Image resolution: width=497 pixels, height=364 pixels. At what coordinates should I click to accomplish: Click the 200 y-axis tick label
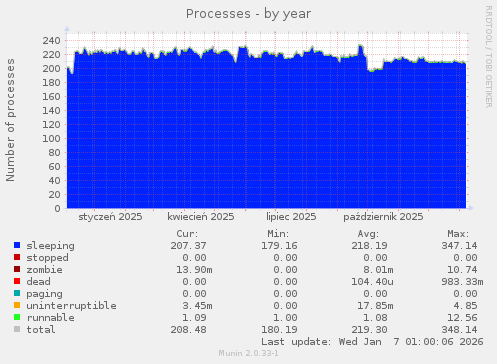coord(51,69)
